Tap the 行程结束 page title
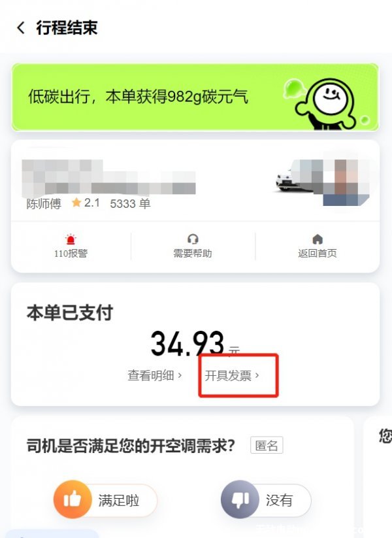 pos(67,28)
